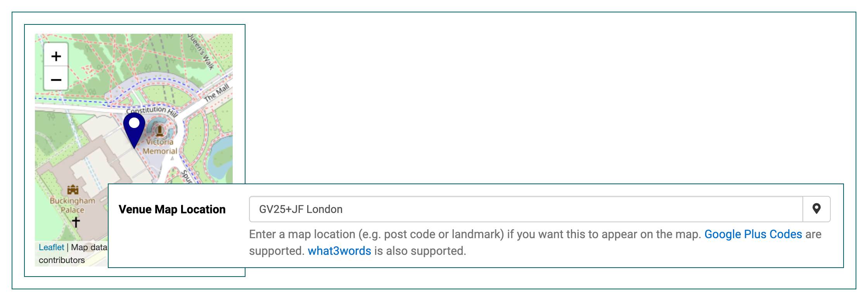This screenshot has width=868, height=301.
Task: Open the what3words link
Action: 339,251
